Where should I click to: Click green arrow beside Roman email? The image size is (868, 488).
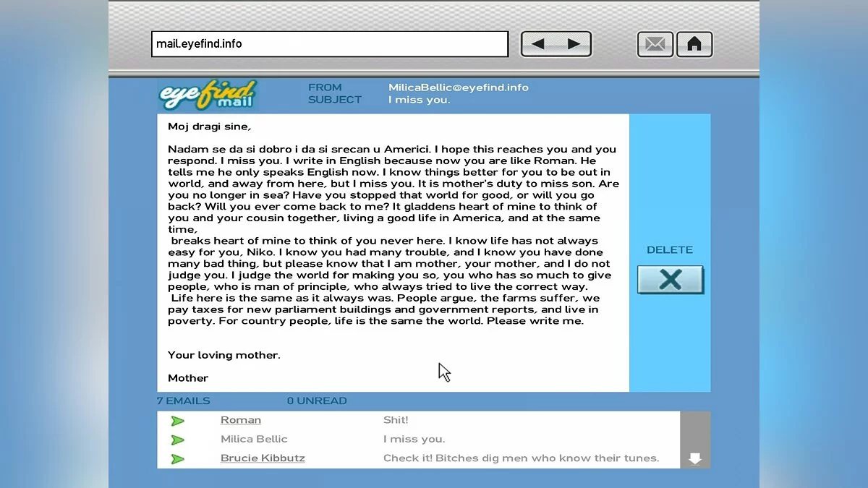coord(178,421)
